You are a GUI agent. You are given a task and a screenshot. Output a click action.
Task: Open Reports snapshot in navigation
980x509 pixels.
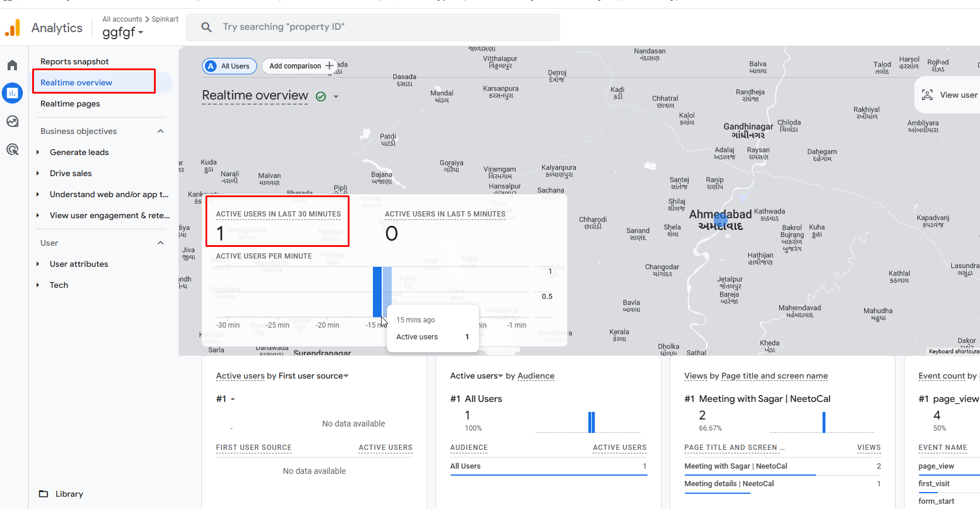74,61
